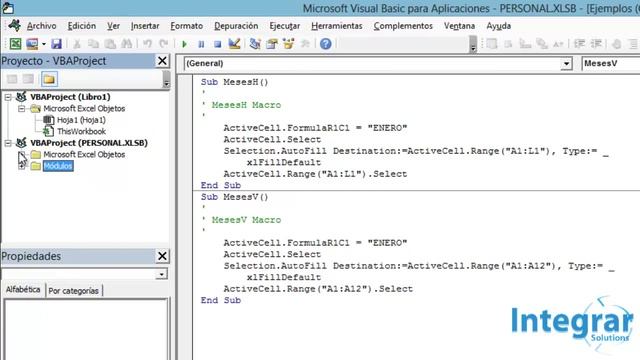The width and height of the screenshot is (640, 360).
Task: Switch to the Por categorías tab
Action: coord(73,291)
